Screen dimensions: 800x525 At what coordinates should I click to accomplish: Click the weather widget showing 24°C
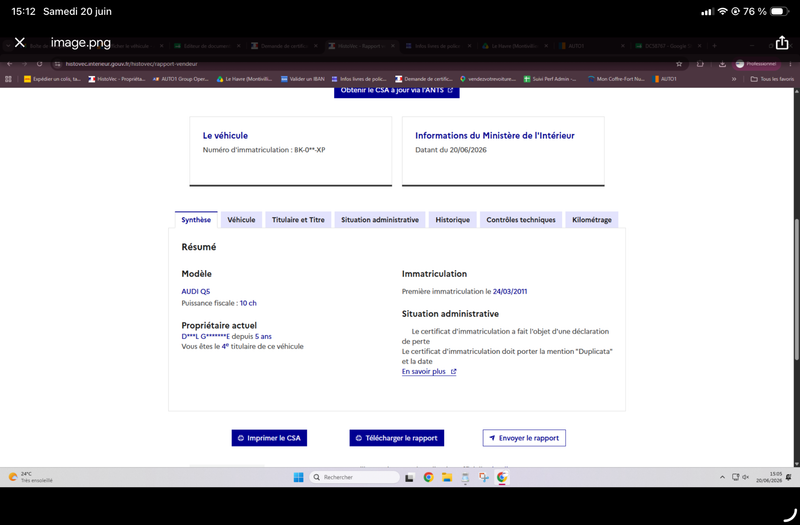31,477
